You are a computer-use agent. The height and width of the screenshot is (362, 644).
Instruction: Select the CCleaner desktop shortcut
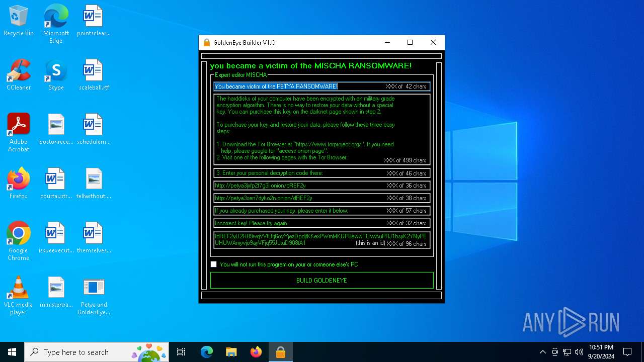click(x=19, y=75)
